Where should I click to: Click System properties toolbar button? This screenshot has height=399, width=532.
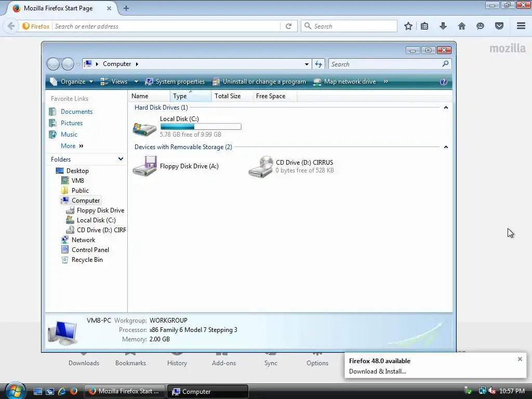[x=175, y=82]
